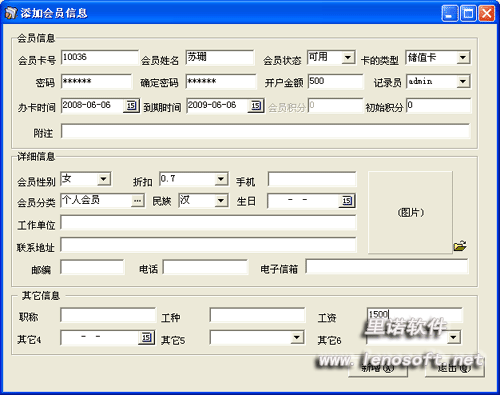This screenshot has height=395, width=500.
Task: Open the 记录员 dropdown showing admin
Action: 463,82
